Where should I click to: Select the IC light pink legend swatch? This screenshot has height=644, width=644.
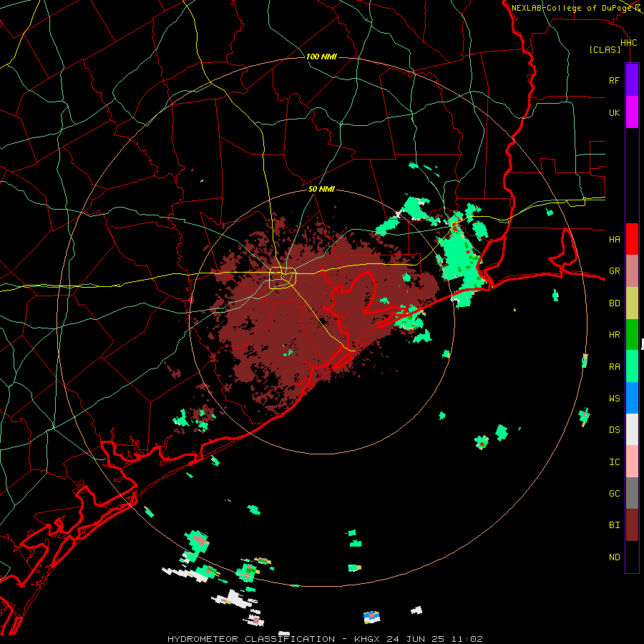click(632, 462)
